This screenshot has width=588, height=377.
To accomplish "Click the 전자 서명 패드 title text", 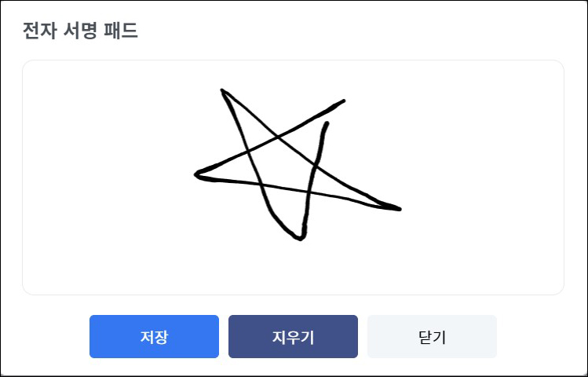I will (80, 31).
